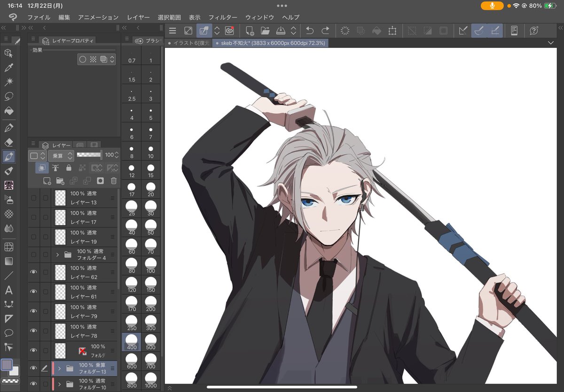The image size is (564, 392).
Task: Switch to the イラスト6 canvas tab
Action: click(x=188, y=43)
